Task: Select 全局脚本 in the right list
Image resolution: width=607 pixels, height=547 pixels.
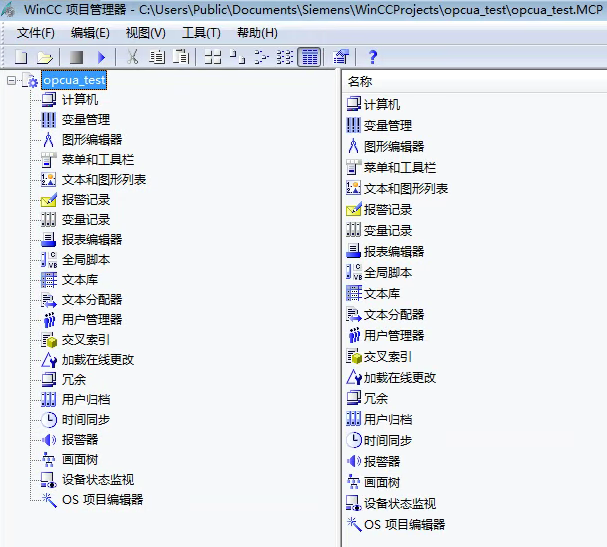Action: point(387,272)
